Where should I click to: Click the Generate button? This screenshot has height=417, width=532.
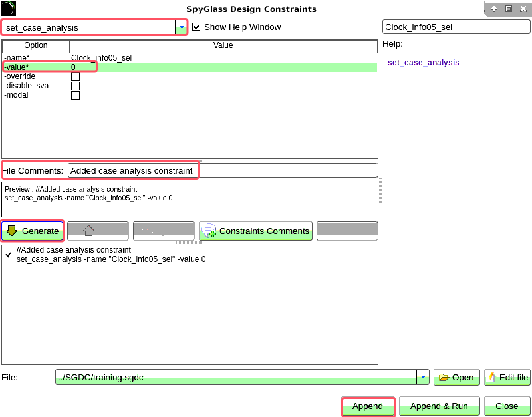click(x=33, y=231)
